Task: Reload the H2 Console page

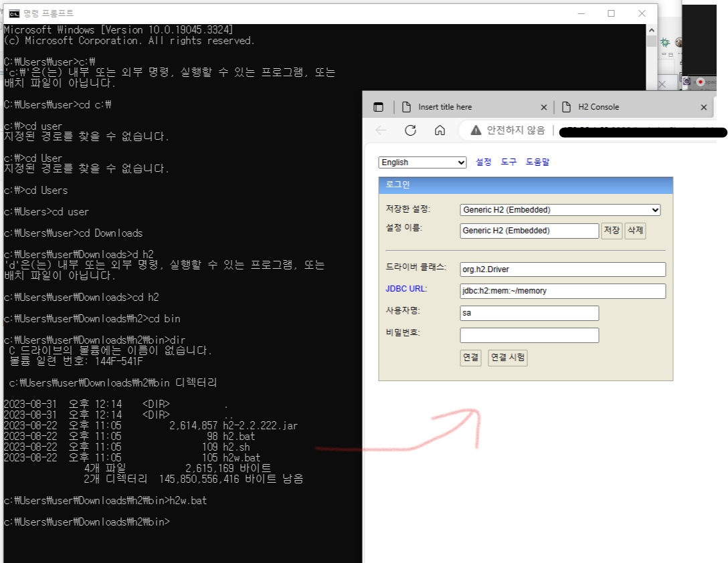Action: point(410,130)
